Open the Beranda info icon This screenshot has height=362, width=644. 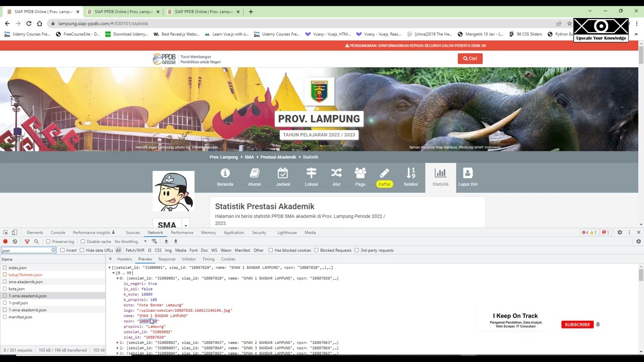coord(225,173)
